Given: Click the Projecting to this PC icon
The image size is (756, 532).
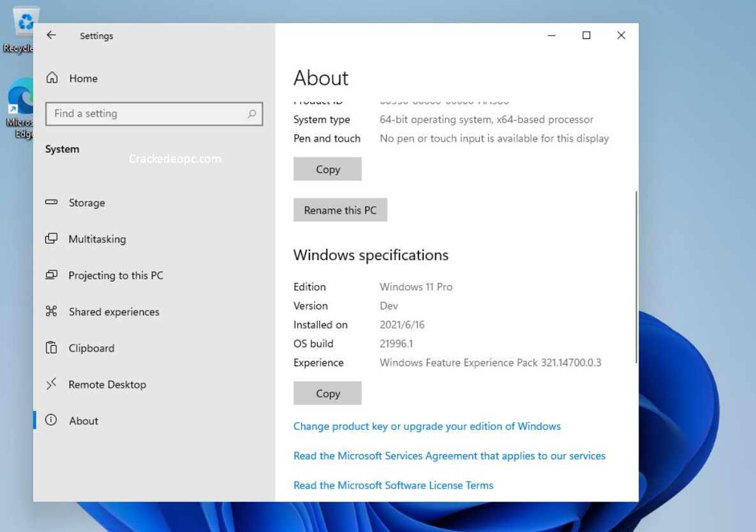Looking at the screenshot, I should (x=51, y=275).
